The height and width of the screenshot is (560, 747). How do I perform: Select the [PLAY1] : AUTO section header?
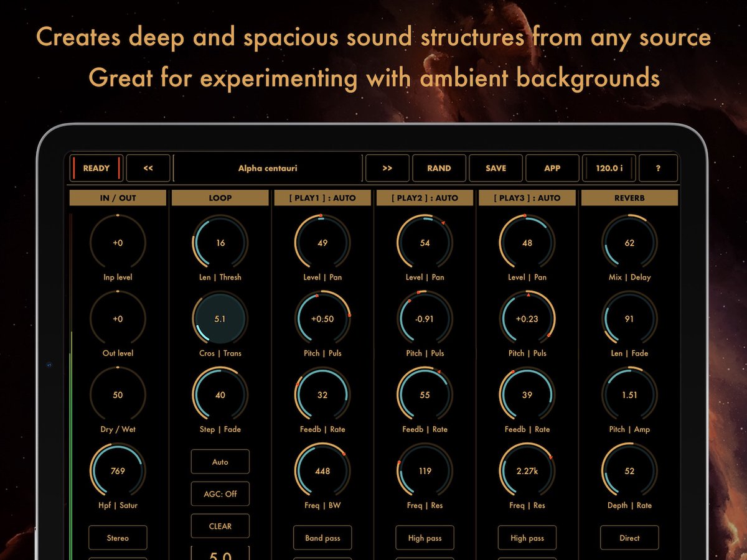[x=322, y=197]
